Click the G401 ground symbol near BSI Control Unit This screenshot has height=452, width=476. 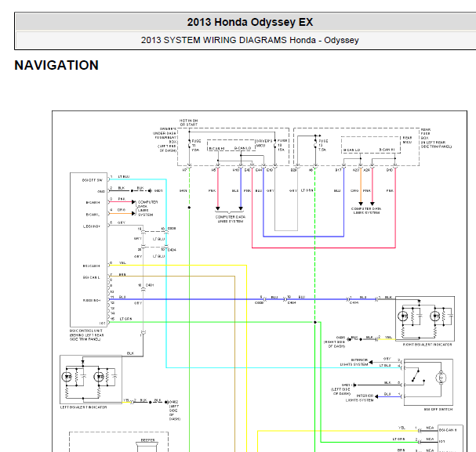(x=150, y=191)
